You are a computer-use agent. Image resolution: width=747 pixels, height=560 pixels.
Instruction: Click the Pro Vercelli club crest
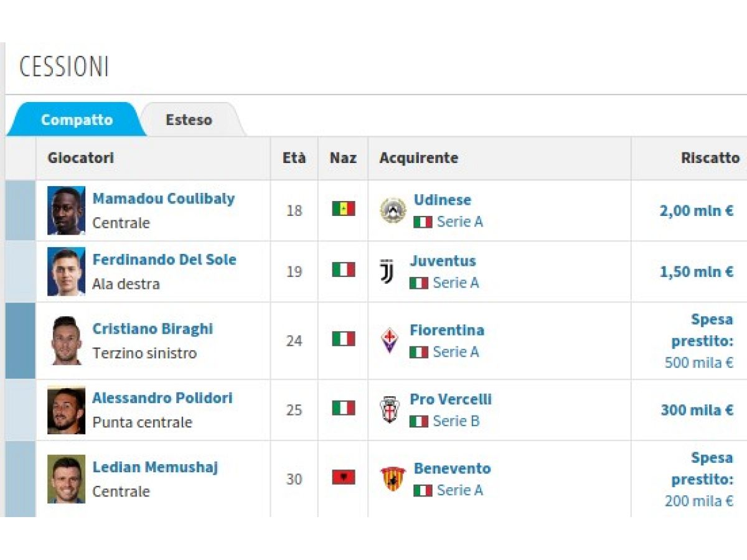click(x=390, y=409)
